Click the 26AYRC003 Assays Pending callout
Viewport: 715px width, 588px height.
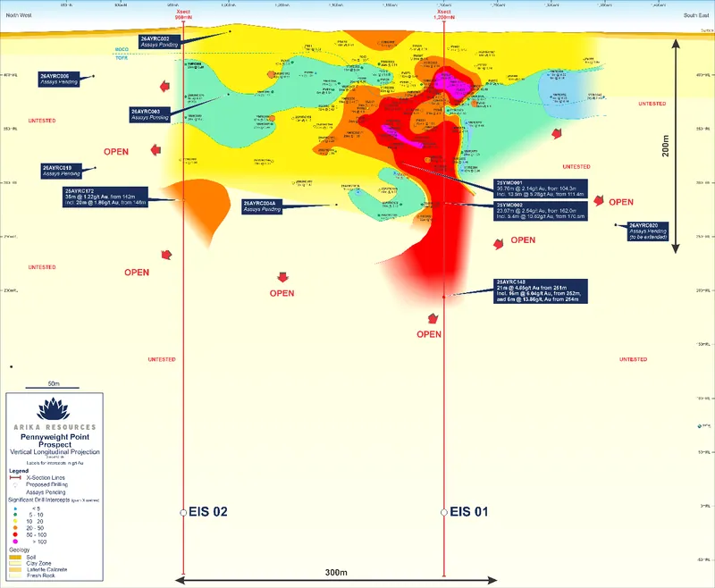[150, 114]
